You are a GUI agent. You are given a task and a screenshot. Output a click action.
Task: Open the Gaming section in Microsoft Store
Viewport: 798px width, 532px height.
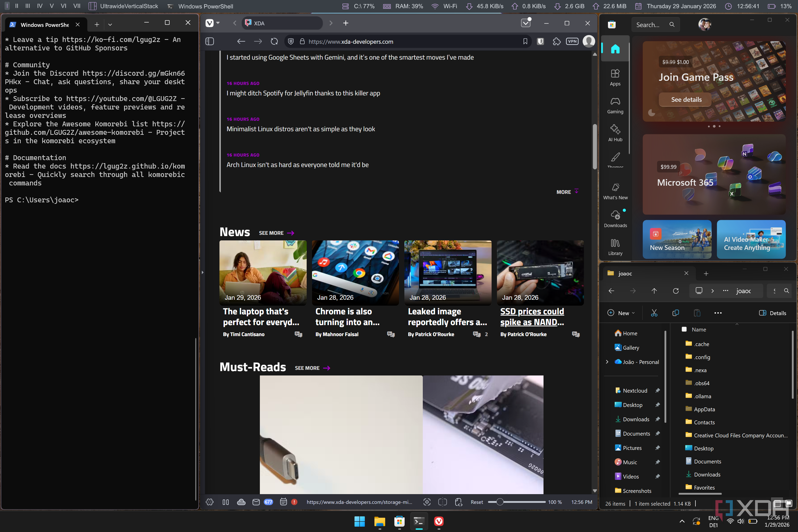point(615,105)
